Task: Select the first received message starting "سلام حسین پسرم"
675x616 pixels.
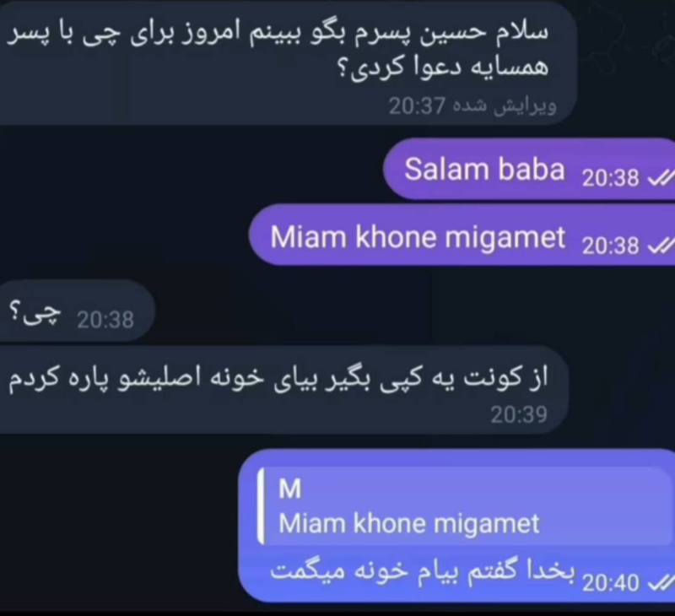Action: pyautogui.click(x=288, y=62)
